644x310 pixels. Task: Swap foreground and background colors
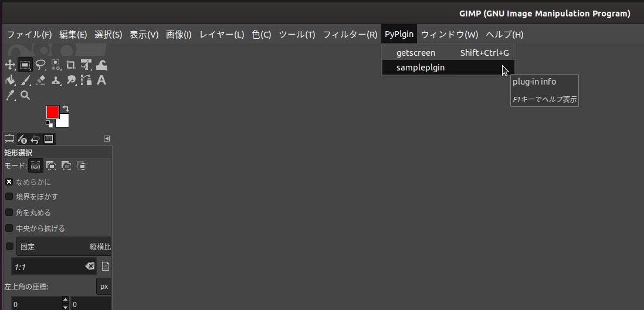point(65,109)
